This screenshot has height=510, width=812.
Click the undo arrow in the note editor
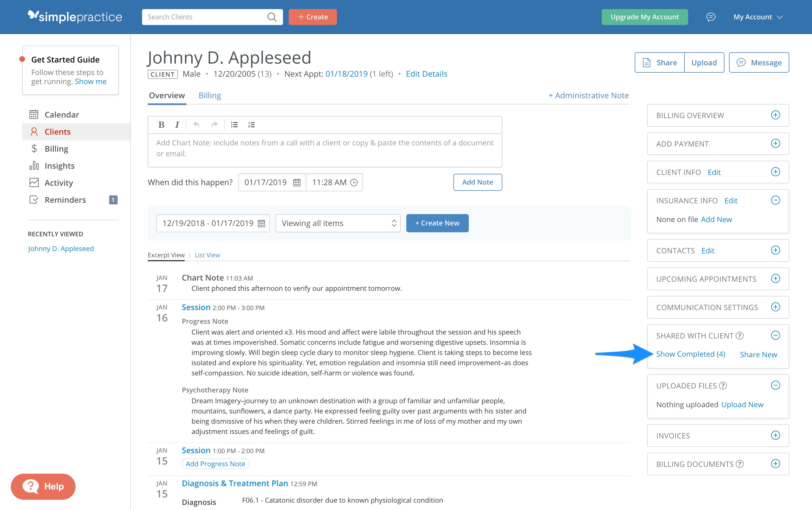coord(196,125)
